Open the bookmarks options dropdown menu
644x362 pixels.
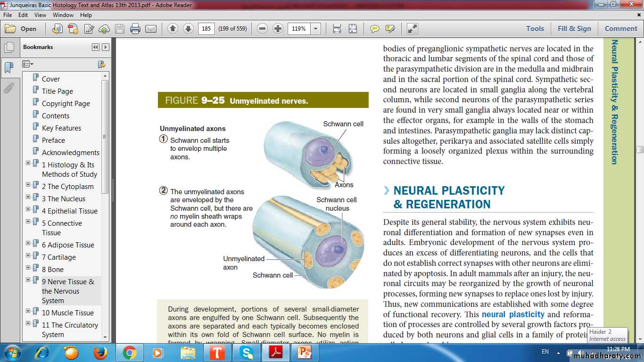28,64
